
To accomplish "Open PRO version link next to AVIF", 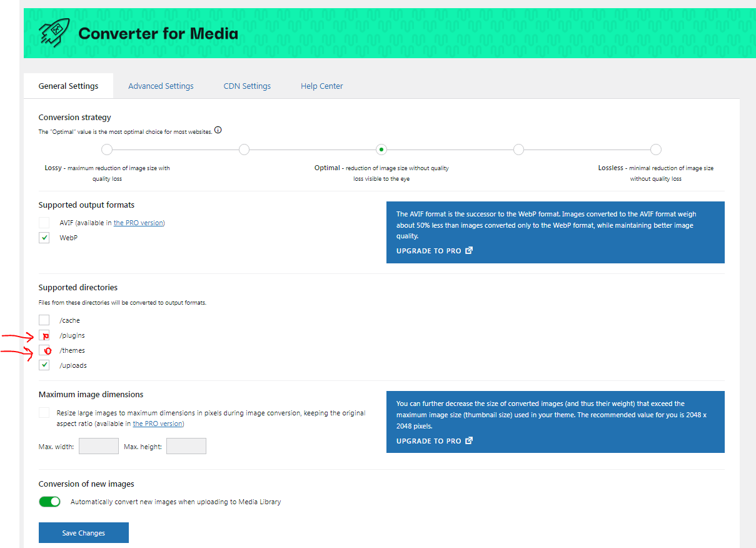I will pos(138,223).
